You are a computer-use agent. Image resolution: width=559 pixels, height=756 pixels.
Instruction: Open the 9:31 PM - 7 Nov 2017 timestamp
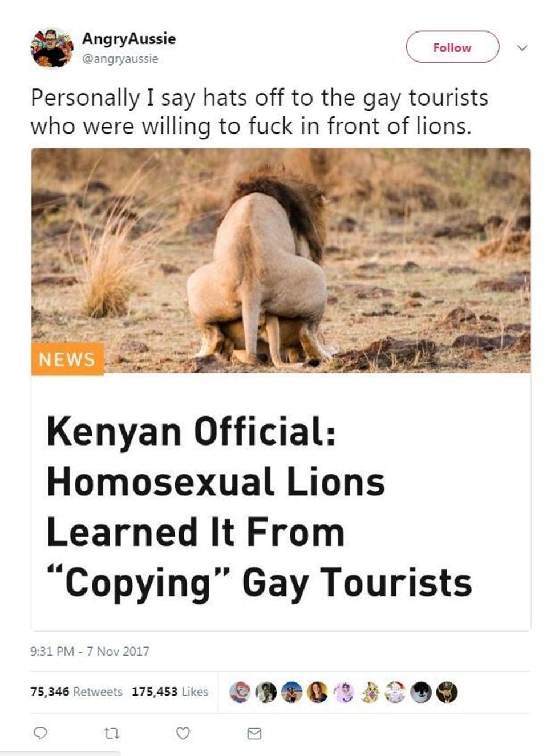[x=90, y=651]
